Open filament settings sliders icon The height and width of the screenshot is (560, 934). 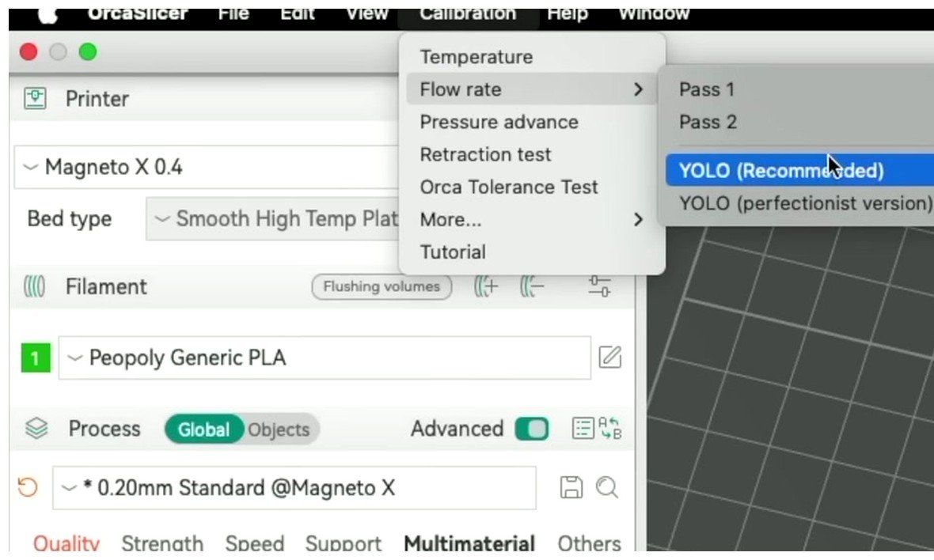pyautogui.click(x=599, y=286)
